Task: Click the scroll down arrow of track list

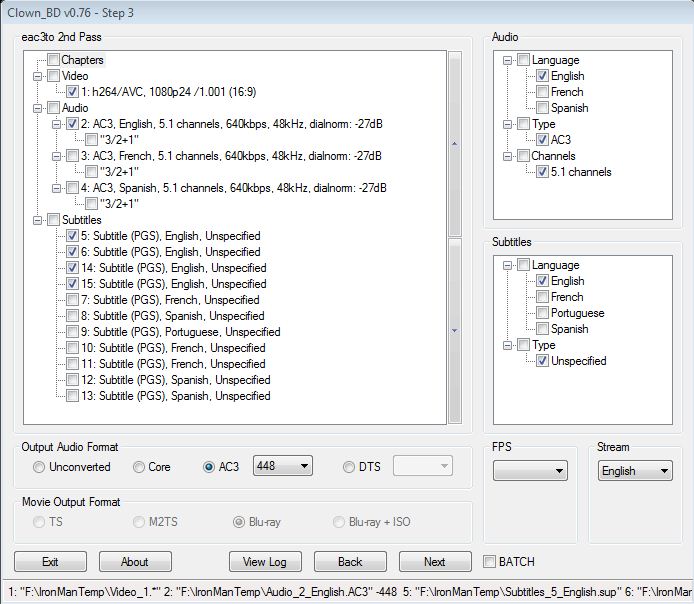Action: click(455, 331)
